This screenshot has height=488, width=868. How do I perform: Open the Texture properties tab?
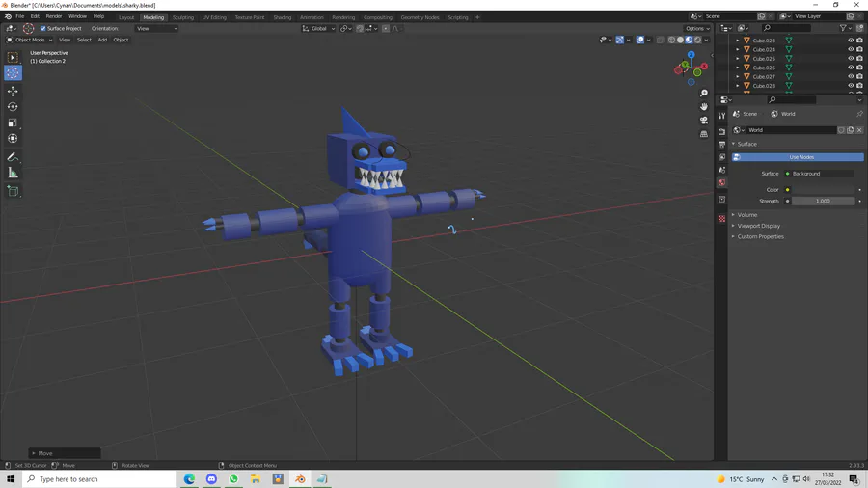click(721, 219)
